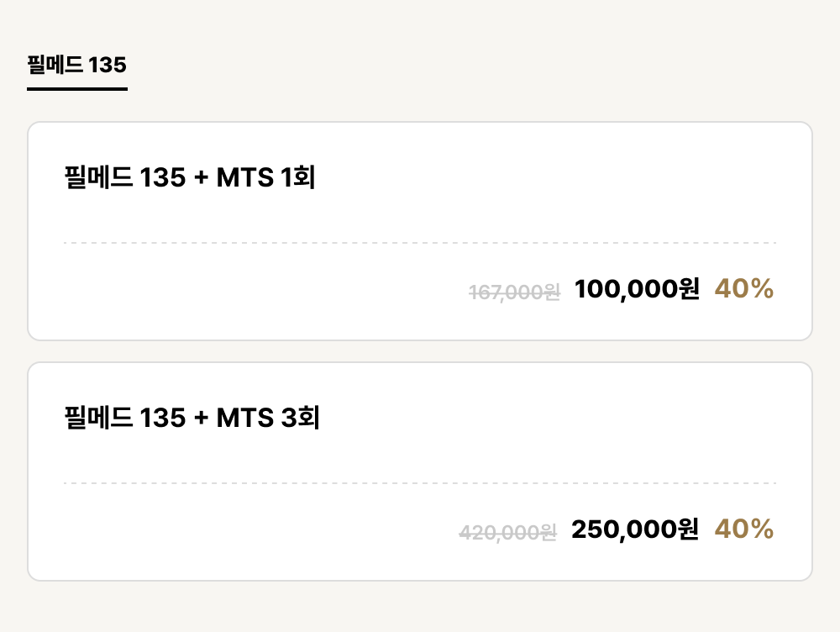Select the 필메드 135 tab
Screen dimensions: 840x632
point(77,66)
